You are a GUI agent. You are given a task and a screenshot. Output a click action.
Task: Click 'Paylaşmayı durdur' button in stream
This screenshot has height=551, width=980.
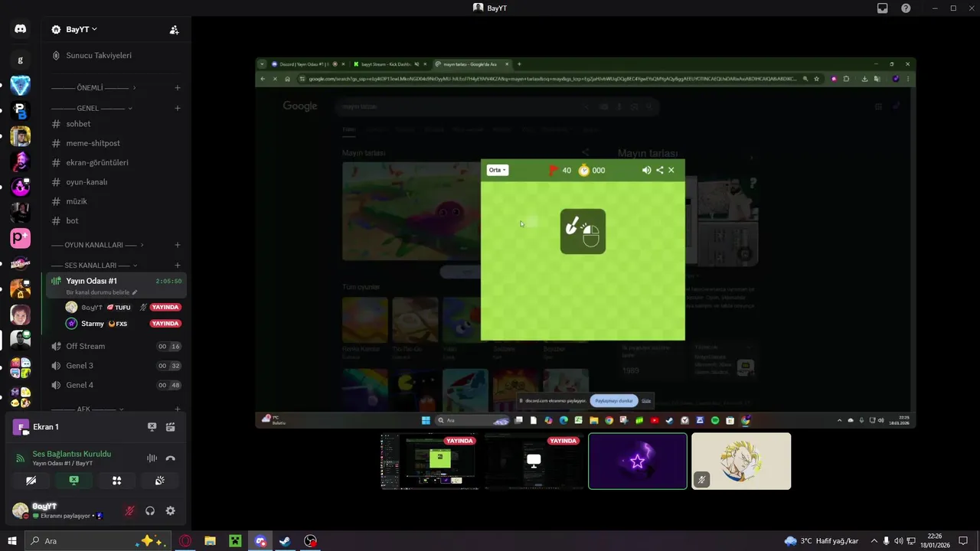point(614,400)
